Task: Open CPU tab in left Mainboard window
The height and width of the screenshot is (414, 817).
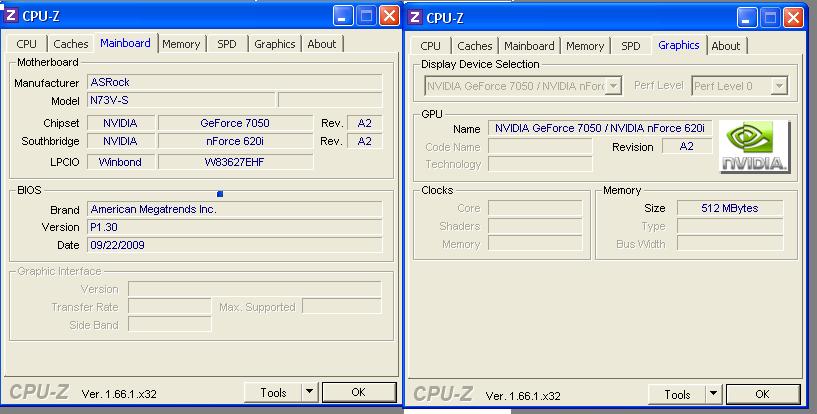Action: [x=27, y=44]
